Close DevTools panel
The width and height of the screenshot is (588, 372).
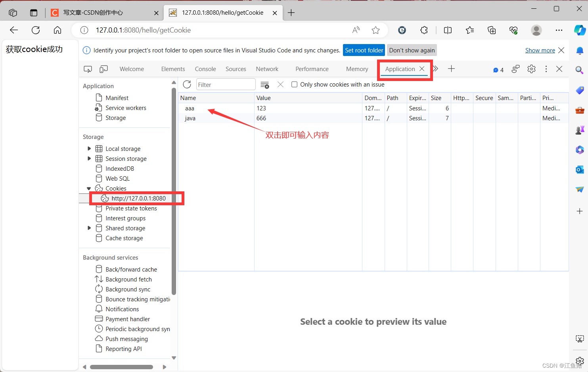click(x=559, y=69)
